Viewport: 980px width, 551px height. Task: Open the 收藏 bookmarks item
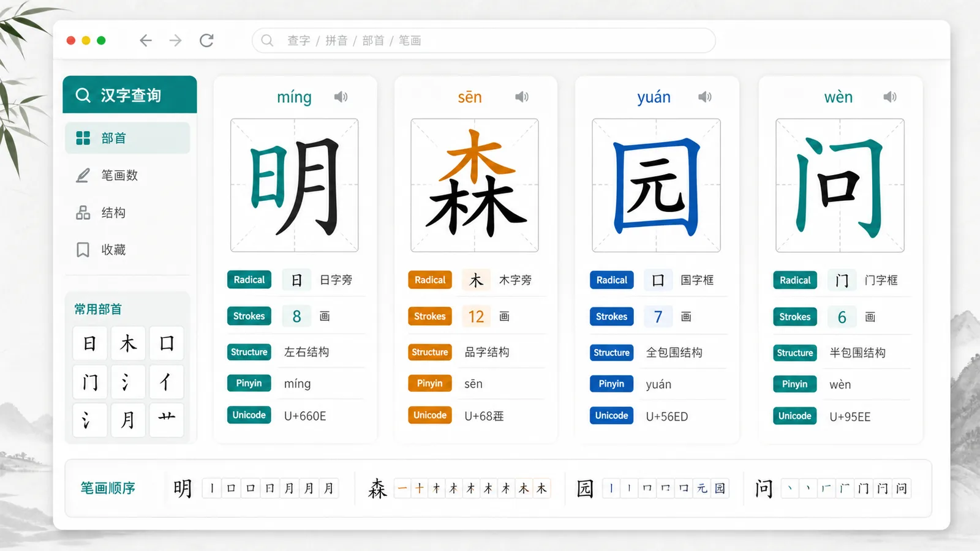pos(127,250)
